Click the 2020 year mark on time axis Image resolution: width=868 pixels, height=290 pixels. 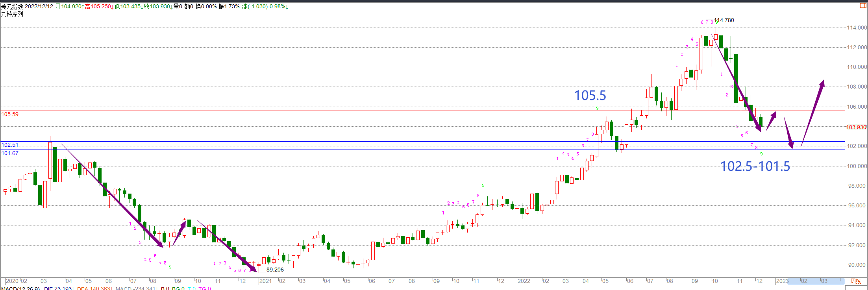[12, 281]
